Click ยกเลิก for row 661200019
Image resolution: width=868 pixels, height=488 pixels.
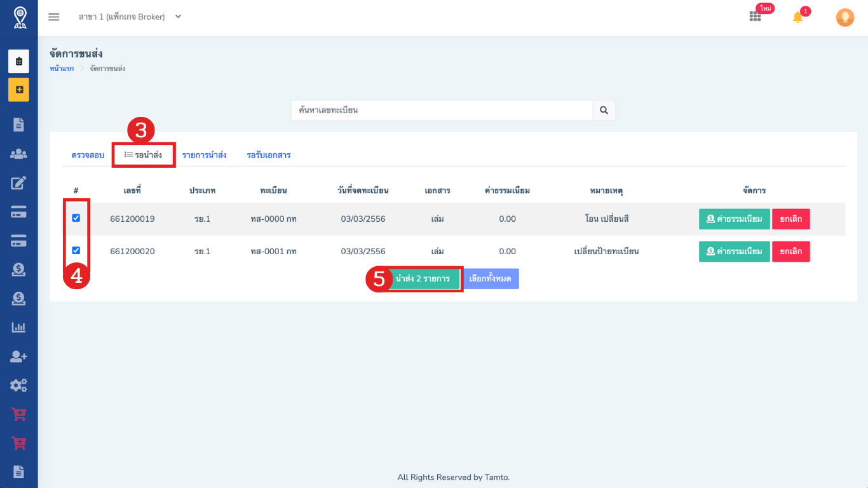tap(791, 219)
